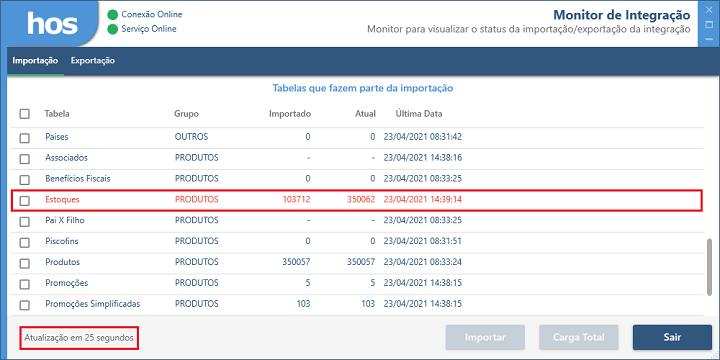The height and width of the screenshot is (360, 720).
Task: Click the Carga Total button
Action: [579, 338]
